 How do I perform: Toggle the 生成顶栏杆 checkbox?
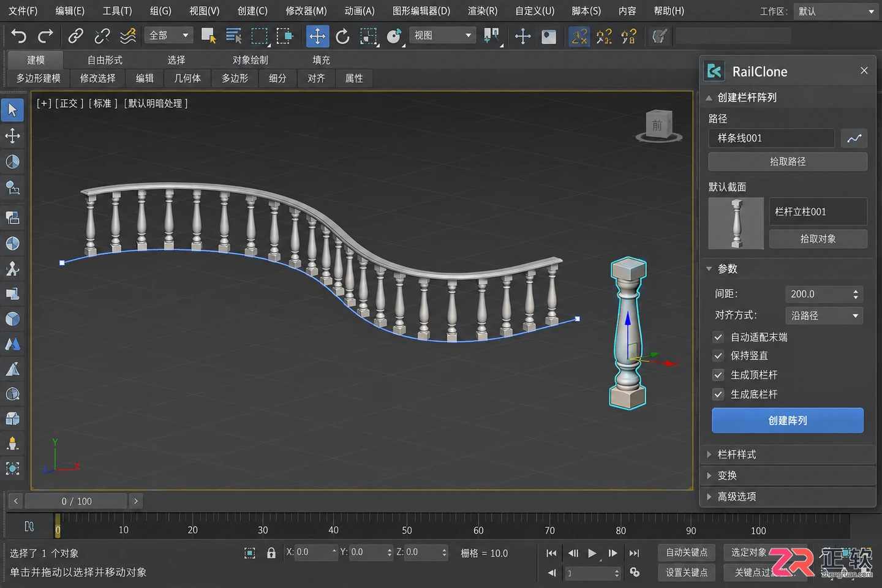click(718, 375)
